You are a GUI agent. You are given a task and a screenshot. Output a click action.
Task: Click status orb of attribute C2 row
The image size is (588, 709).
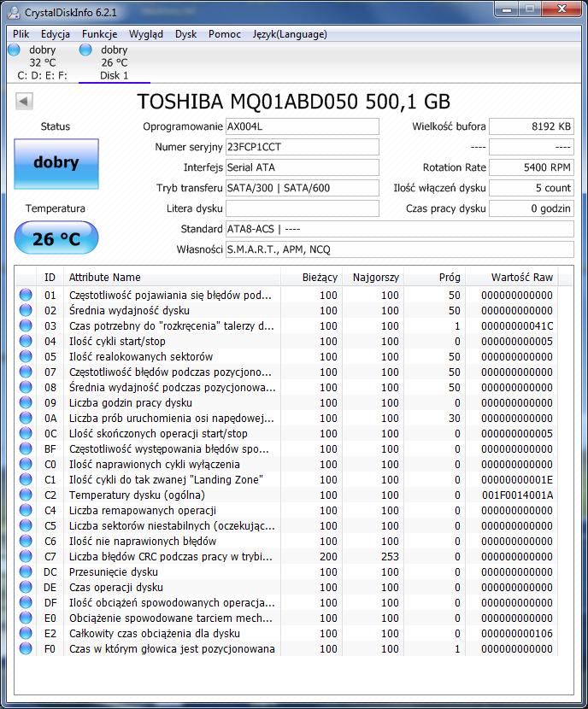[26, 495]
